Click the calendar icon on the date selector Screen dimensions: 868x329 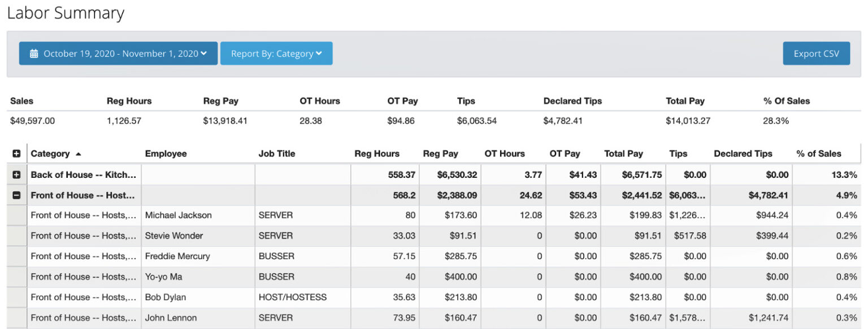pyautogui.click(x=35, y=54)
